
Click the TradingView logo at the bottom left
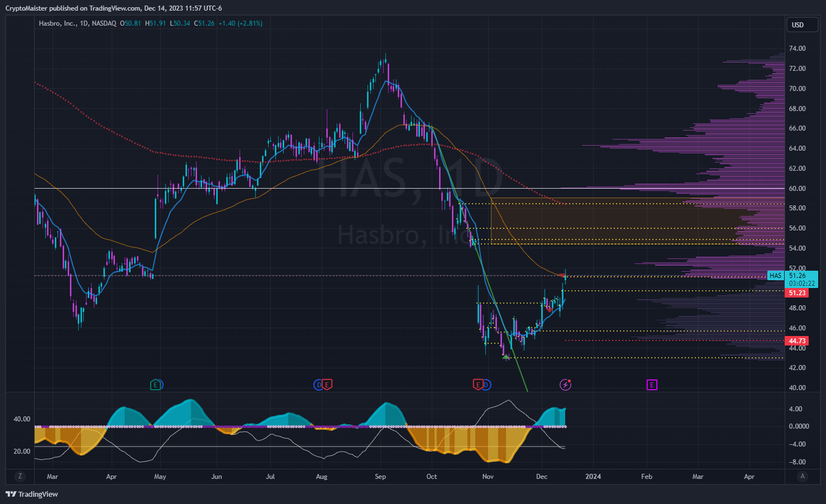32,494
